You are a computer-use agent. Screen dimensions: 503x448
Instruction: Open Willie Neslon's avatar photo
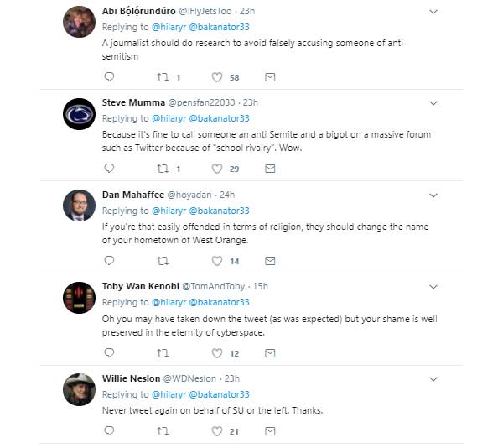pyautogui.click(x=80, y=389)
